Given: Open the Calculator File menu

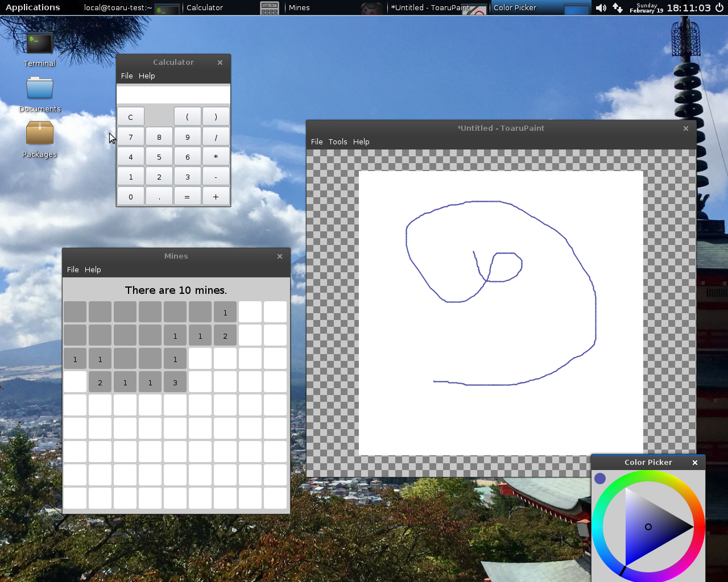Looking at the screenshot, I should pos(127,76).
